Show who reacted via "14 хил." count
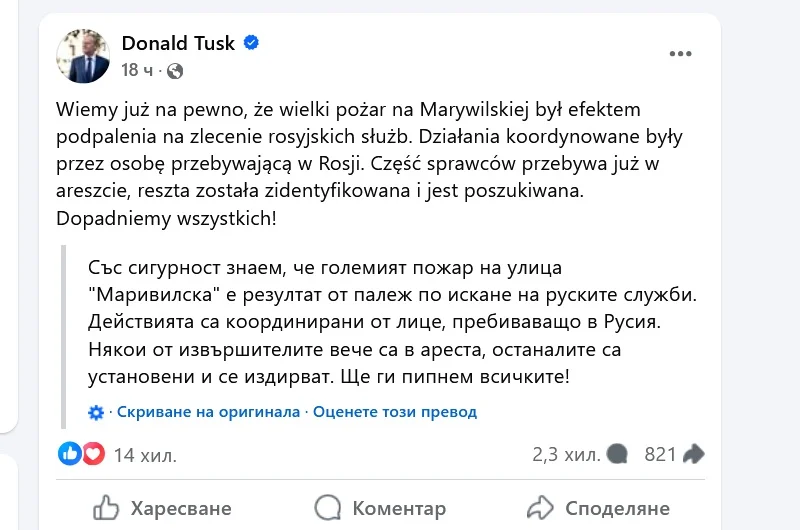Viewport: 800px width, 530px height. pos(145,455)
